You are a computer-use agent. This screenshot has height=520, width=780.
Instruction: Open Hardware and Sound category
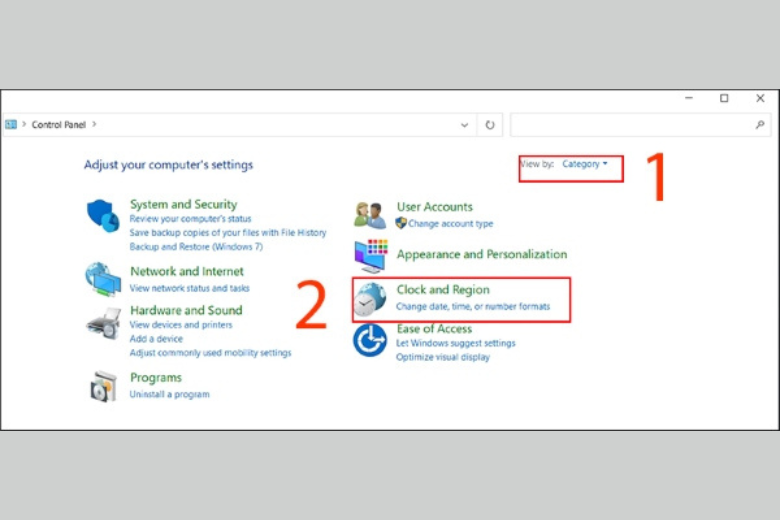[186, 310]
